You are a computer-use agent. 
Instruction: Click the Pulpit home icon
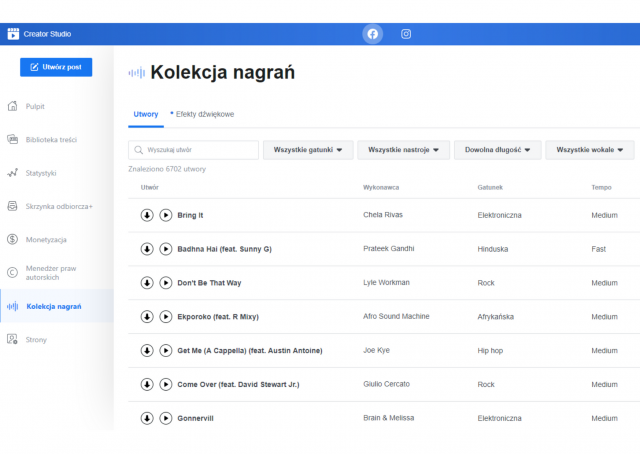click(13, 106)
